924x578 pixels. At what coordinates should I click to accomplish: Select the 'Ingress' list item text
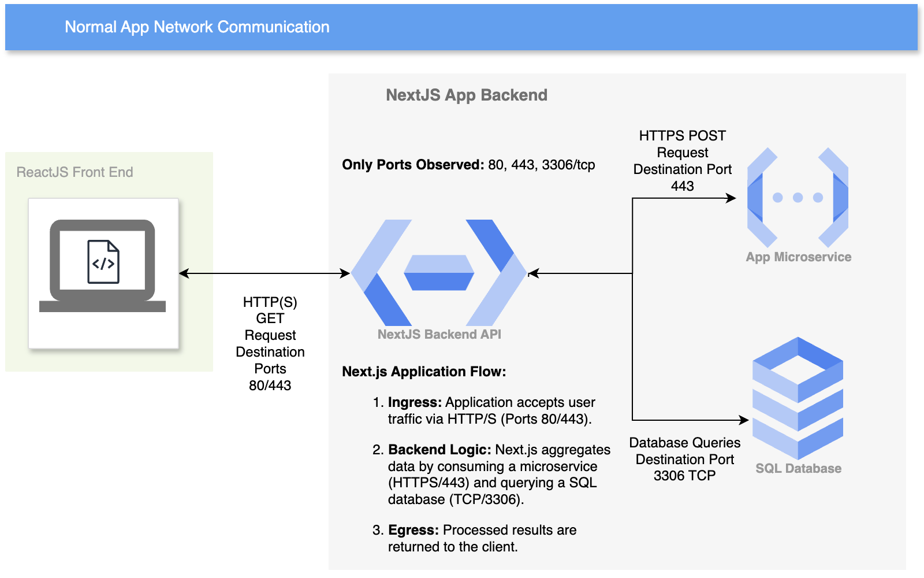pyautogui.click(x=490, y=410)
